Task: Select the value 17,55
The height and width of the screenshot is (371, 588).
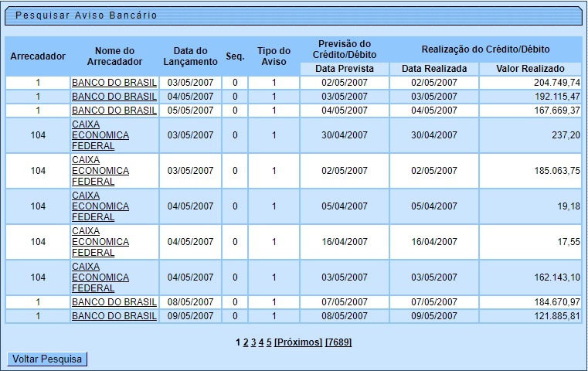Action: (569, 242)
